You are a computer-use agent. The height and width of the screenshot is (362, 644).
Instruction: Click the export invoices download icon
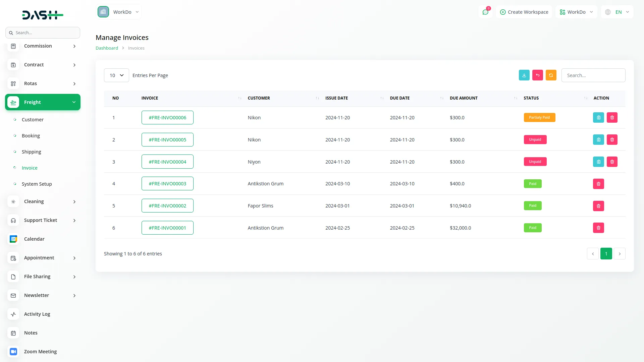524,75
